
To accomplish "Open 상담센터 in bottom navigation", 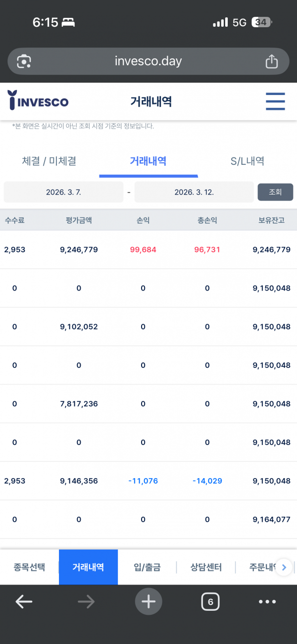I will tap(206, 567).
